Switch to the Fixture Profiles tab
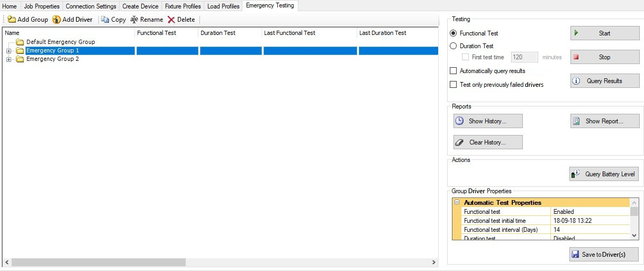The width and height of the screenshot is (644, 271). 183,6
